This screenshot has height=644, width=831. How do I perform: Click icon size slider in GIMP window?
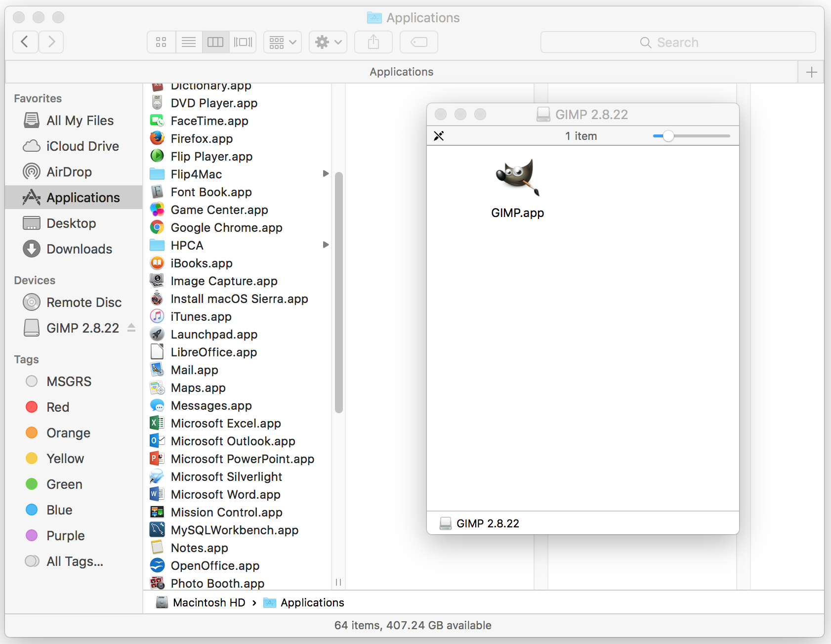click(691, 136)
